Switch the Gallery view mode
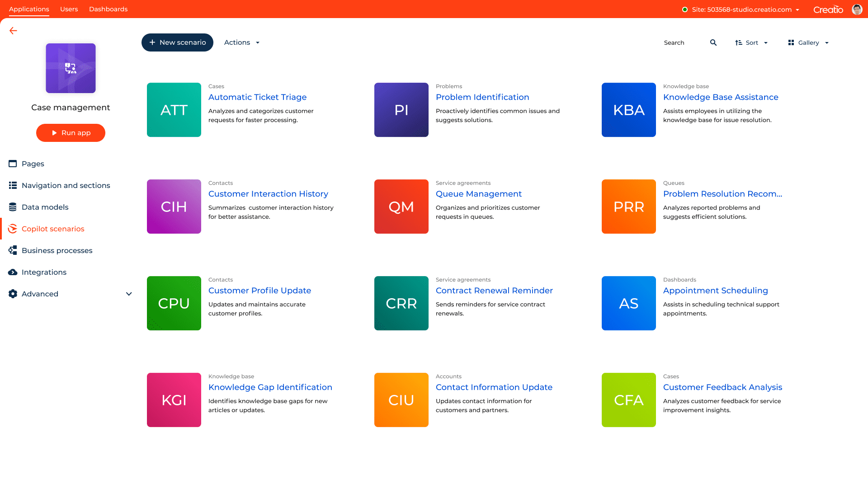Screen dimensions: 868x488 click(808, 42)
